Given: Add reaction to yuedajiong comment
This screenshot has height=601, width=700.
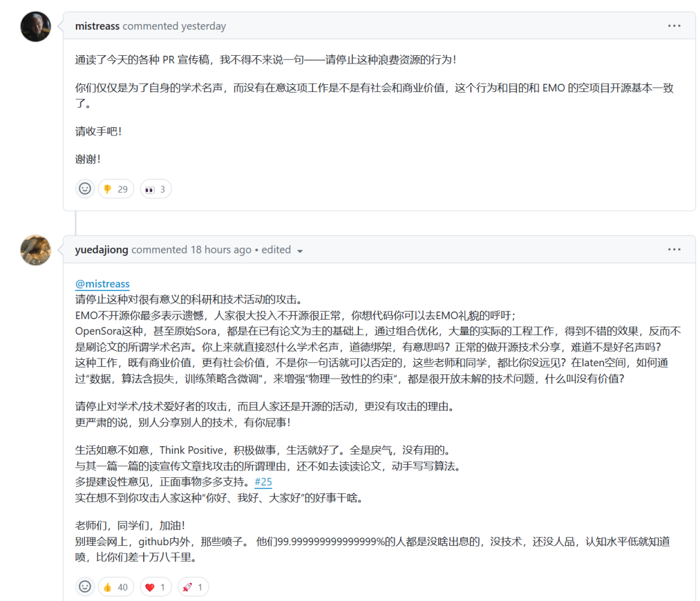Looking at the screenshot, I should click(85, 586).
